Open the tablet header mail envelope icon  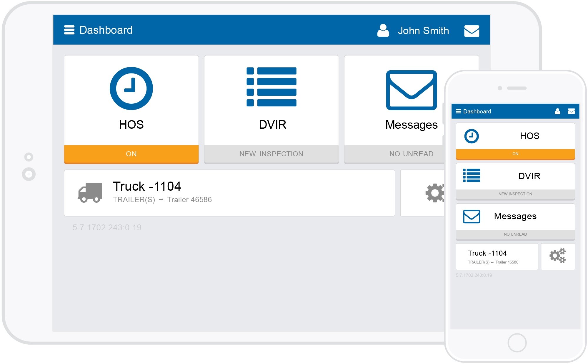pyautogui.click(x=472, y=31)
